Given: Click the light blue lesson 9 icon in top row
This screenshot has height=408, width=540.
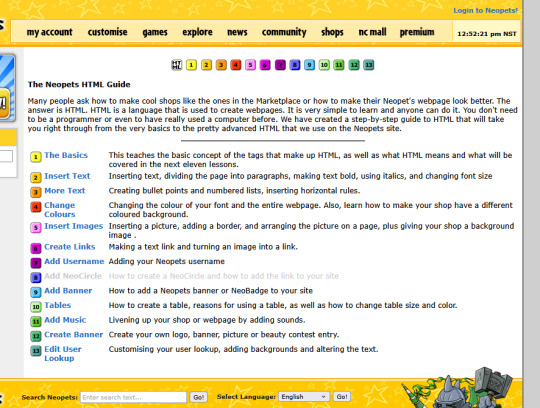Looking at the screenshot, I should [x=310, y=65].
